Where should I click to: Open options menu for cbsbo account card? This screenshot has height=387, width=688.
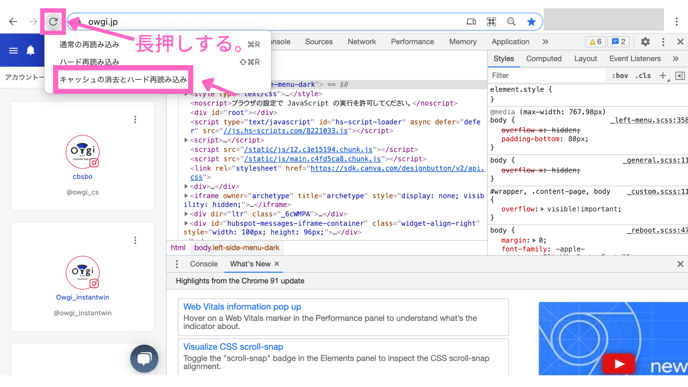tap(135, 119)
